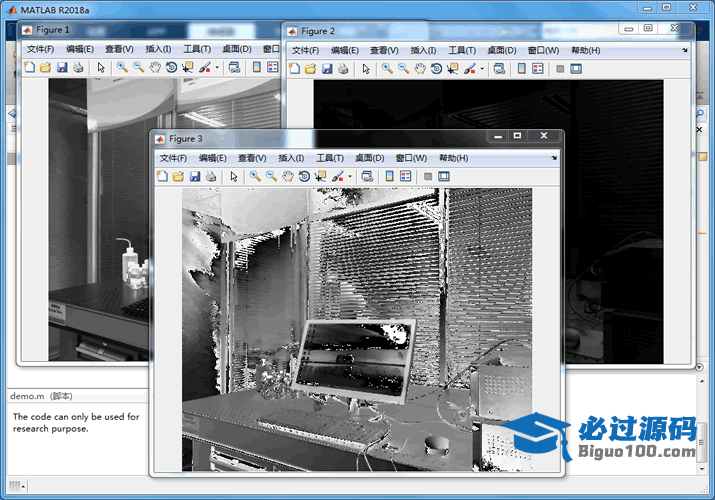Open 工具(T) menu in Figure 3

(x=330, y=158)
